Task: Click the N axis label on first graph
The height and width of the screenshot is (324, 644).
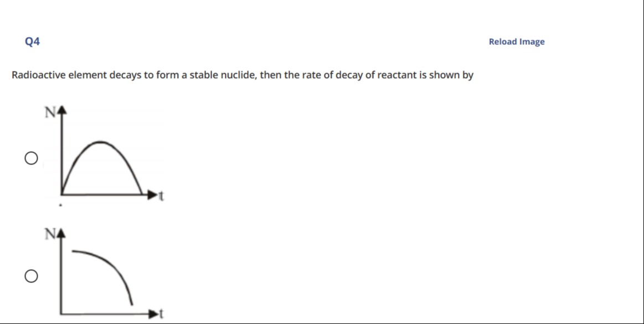Action: (x=50, y=112)
